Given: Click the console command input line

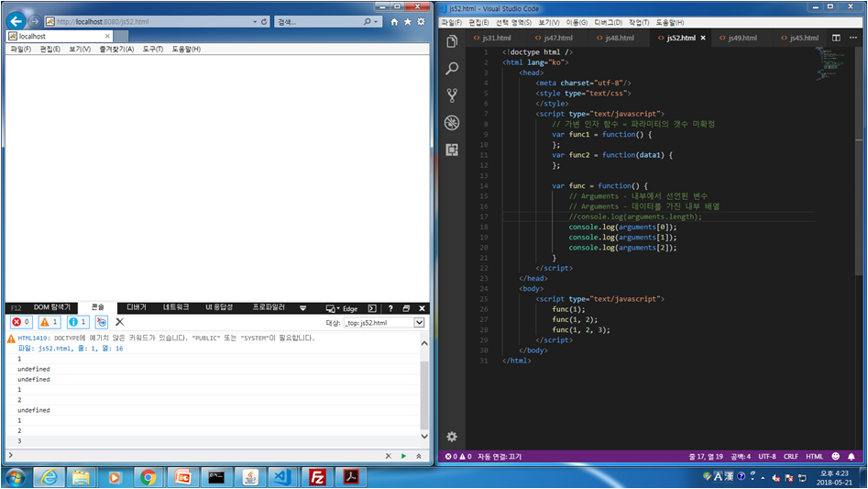Looking at the screenshot, I should (199, 456).
